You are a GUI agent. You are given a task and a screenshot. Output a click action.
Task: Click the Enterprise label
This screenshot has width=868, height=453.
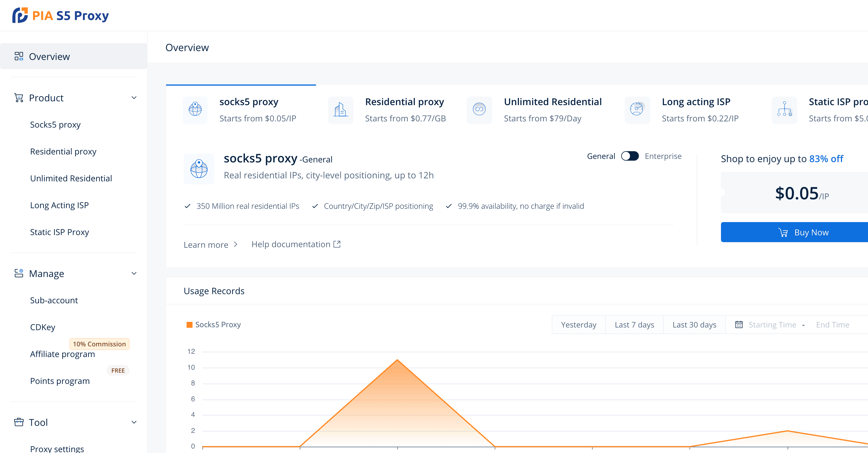pos(663,156)
